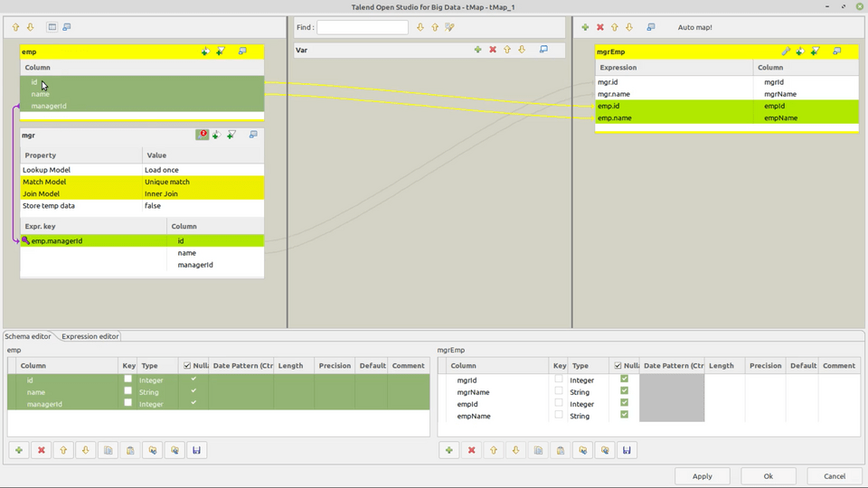Minimize all input tables via the top-left toolbar
The height and width of the screenshot is (488, 868).
tap(66, 27)
